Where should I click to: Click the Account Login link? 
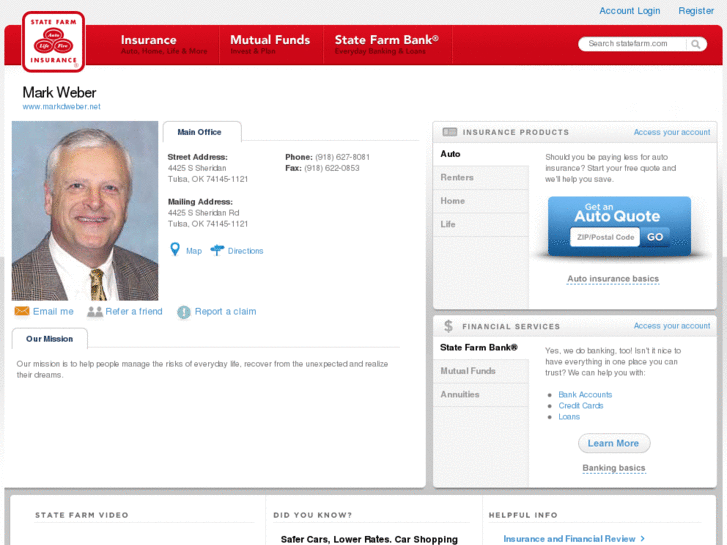(x=629, y=11)
